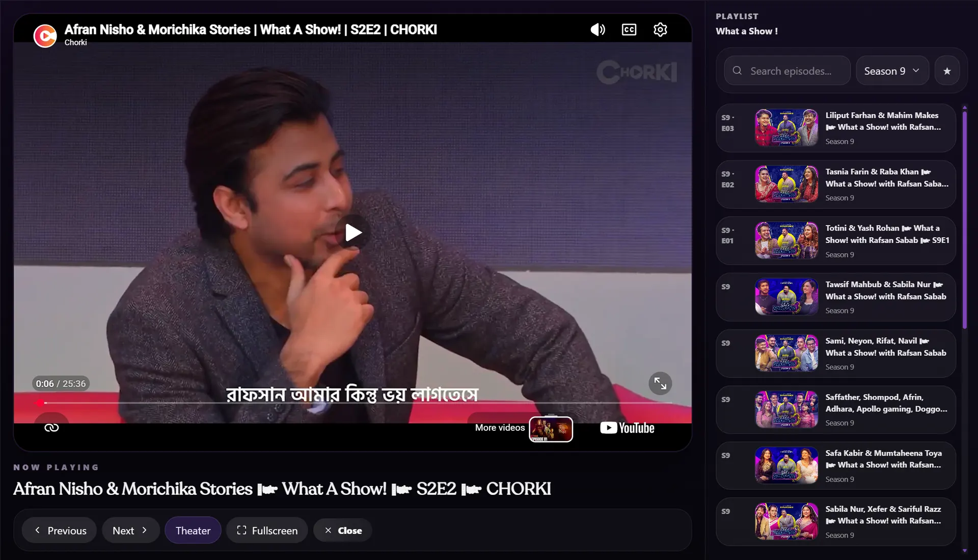Click scrollbar down arrow in playlist
The height and width of the screenshot is (560, 978).
[x=964, y=550]
